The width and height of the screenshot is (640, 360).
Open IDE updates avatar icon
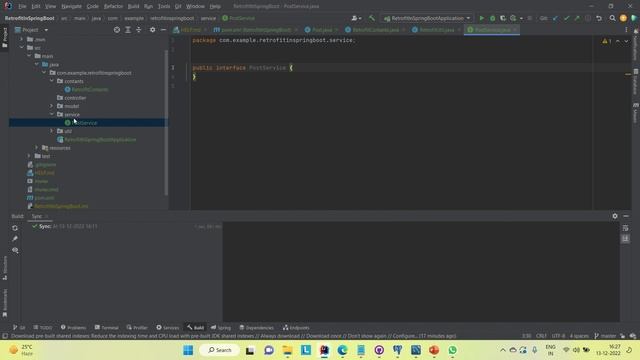click(623, 18)
